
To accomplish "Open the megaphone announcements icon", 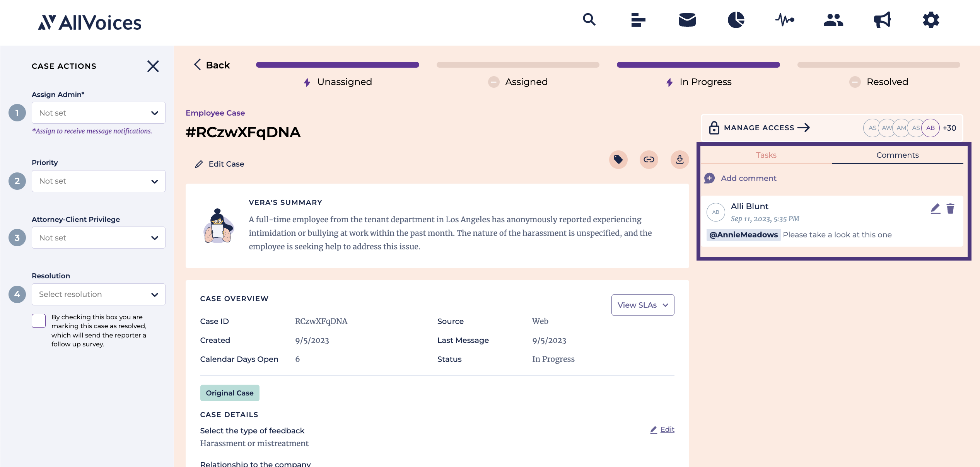I will coord(882,19).
